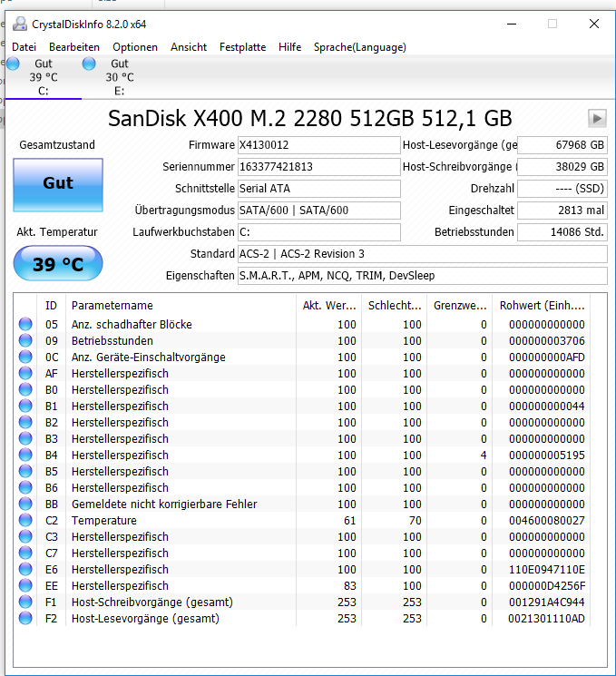Viewport: 616px width, 676px height.
Task: Click status icon for attribute 05
Action: tap(25, 324)
